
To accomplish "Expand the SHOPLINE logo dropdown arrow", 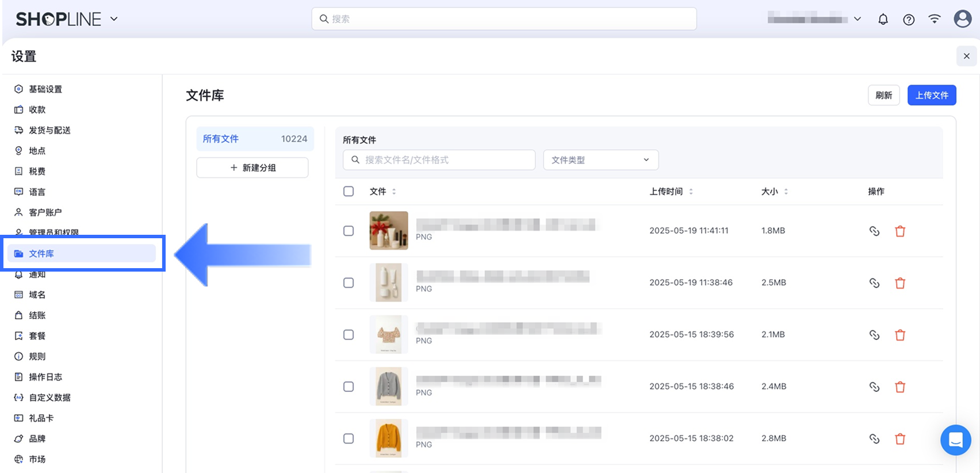I will click(114, 18).
